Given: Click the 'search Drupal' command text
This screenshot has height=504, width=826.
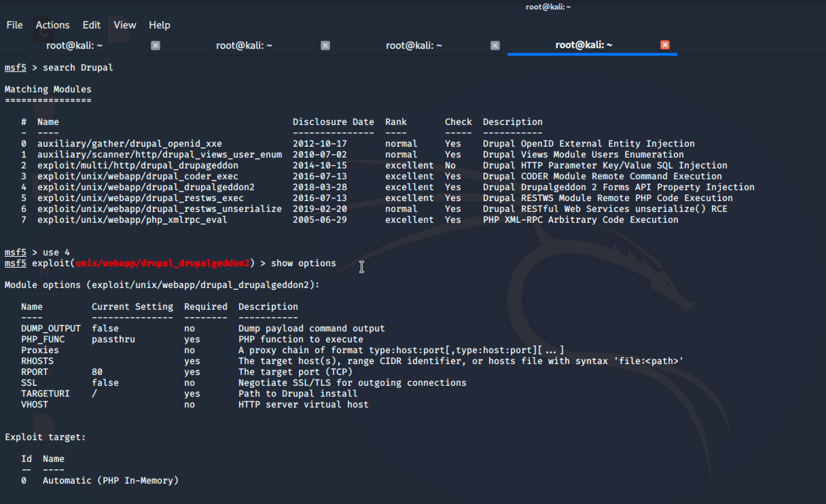Looking at the screenshot, I should (78, 68).
